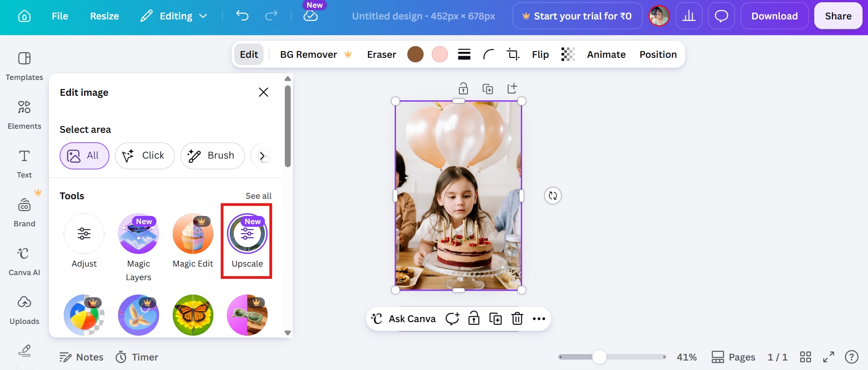Select the Brush area option
This screenshot has width=868, height=370.
tap(212, 156)
